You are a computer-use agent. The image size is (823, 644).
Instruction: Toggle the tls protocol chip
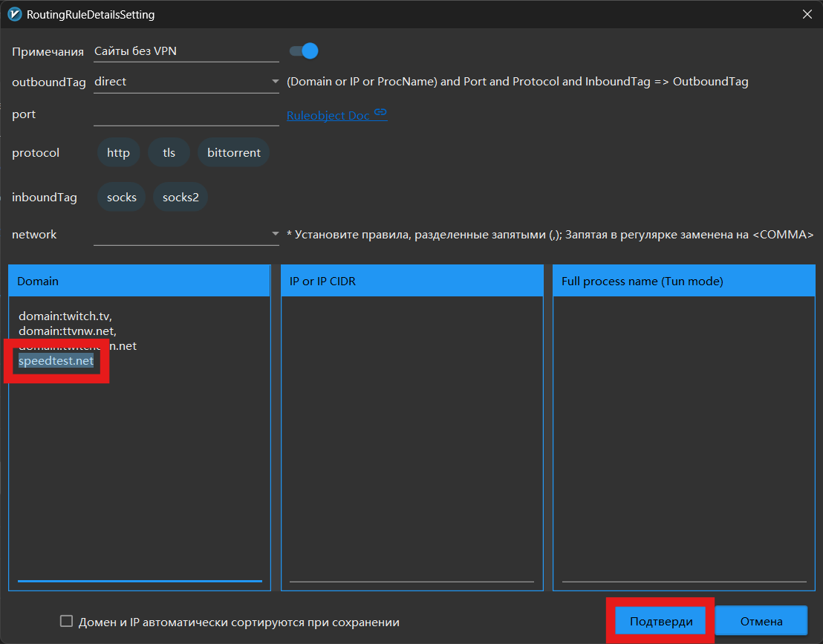(x=169, y=153)
